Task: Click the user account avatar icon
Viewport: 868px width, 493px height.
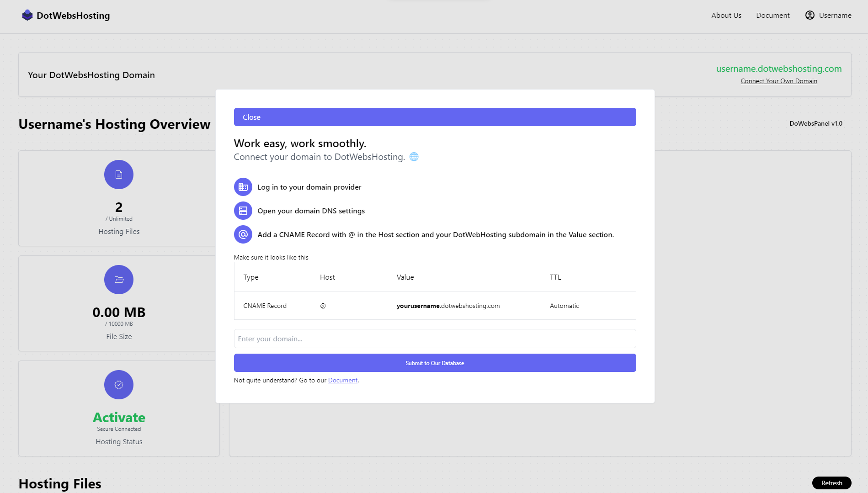Action: click(x=809, y=15)
